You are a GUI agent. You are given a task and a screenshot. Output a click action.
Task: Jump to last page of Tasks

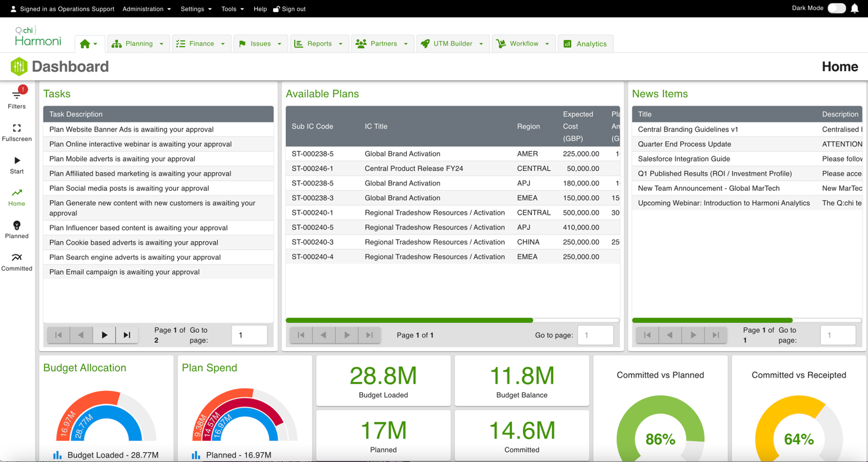[x=127, y=335]
